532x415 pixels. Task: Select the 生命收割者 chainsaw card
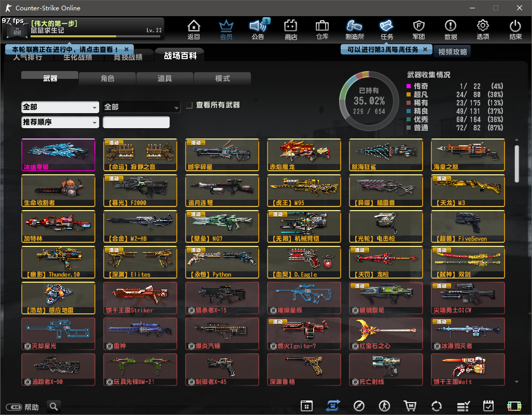pos(59,191)
